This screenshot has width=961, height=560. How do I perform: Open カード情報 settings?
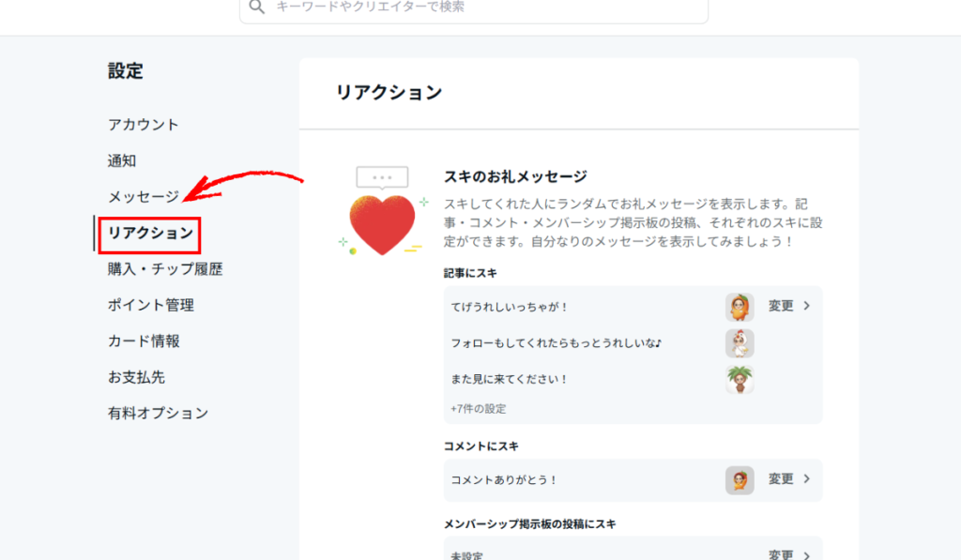144,341
